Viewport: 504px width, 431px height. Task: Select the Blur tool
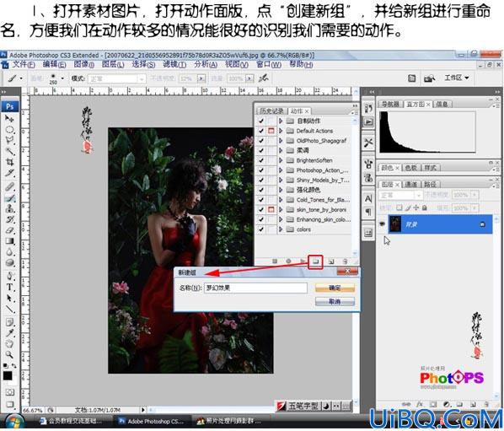(x=9, y=252)
